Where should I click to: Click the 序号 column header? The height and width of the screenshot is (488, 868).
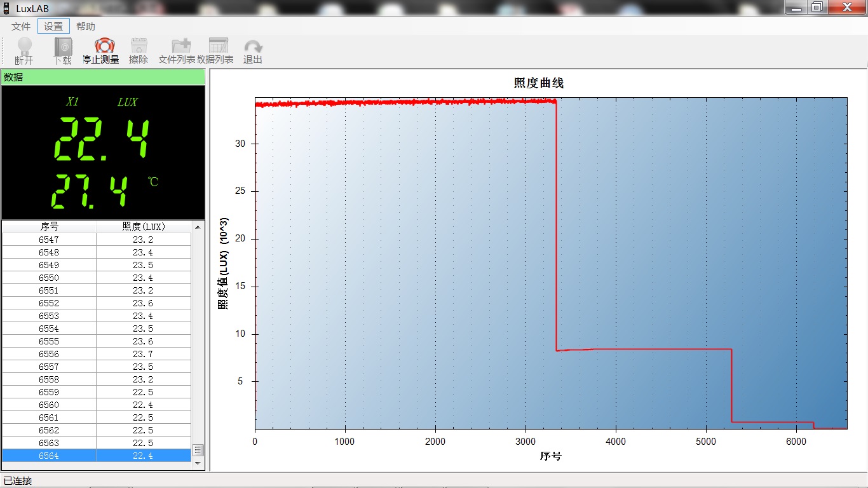coord(49,226)
